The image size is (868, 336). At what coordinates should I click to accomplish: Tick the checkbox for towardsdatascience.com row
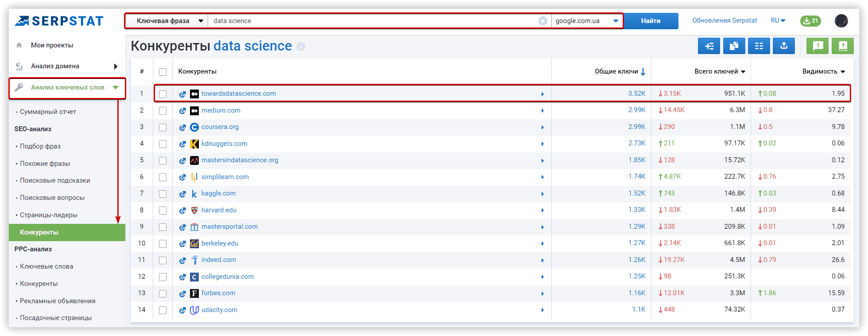[163, 94]
